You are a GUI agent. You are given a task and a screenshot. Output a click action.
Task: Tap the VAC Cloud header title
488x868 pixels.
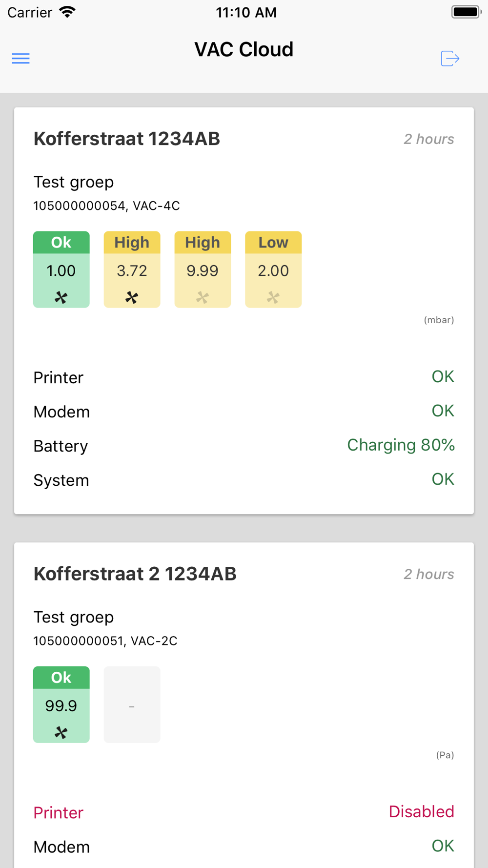coord(244,49)
